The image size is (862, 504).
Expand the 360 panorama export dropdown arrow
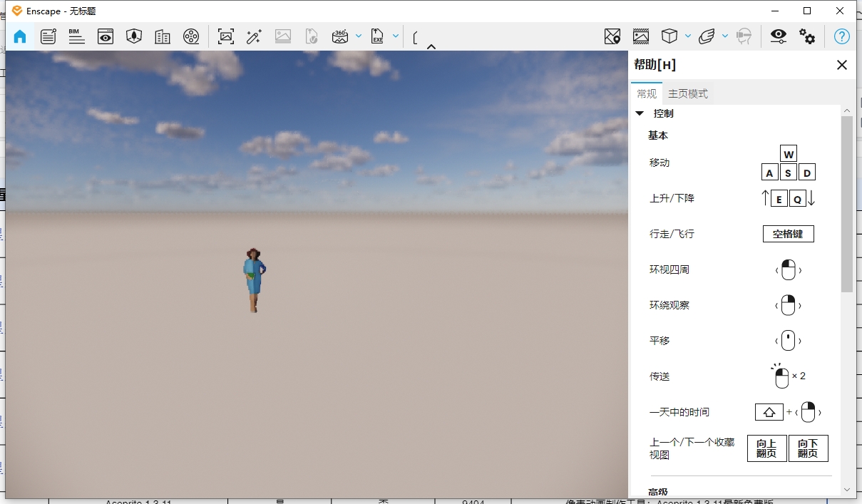point(359,36)
